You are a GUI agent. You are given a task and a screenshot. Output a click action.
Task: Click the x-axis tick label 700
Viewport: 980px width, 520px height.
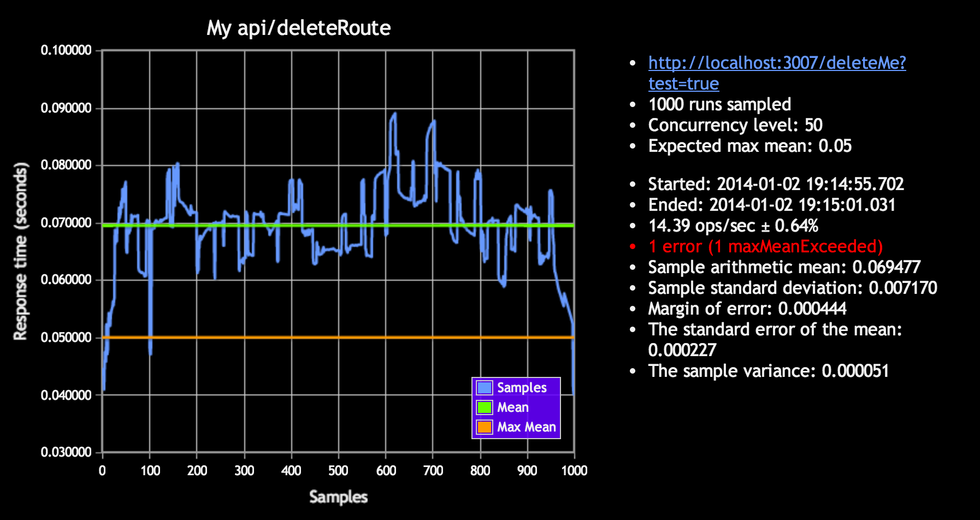(433, 470)
